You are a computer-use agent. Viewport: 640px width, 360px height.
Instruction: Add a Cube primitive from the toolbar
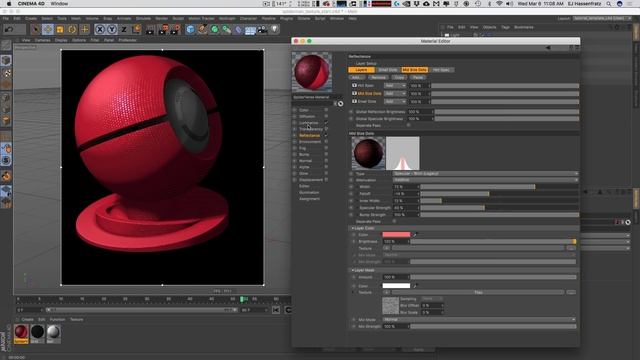tap(190, 29)
